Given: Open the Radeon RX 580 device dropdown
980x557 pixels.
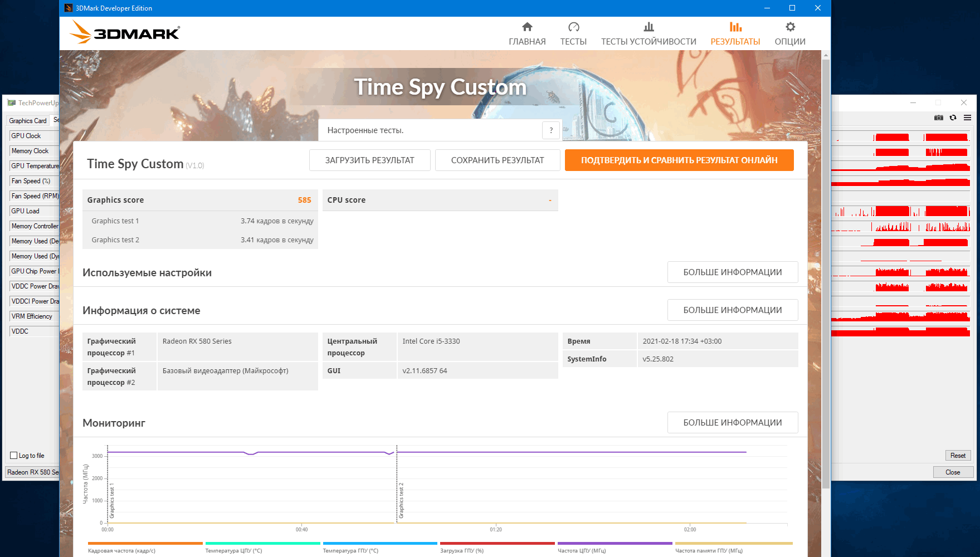Looking at the screenshot, I should tap(32, 472).
